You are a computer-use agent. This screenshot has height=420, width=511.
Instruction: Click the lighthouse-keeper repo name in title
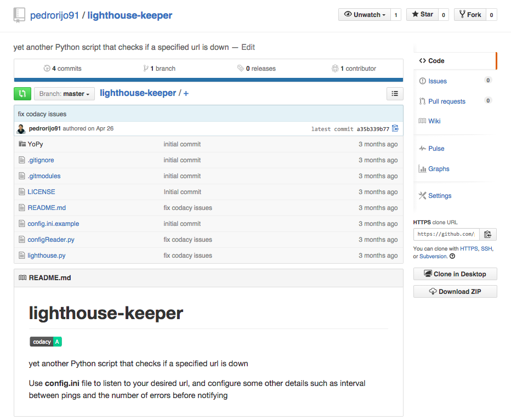click(x=130, y=15)
